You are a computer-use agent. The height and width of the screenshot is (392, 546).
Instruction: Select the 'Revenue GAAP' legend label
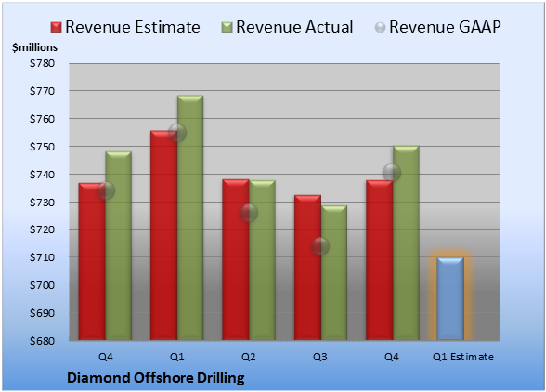(x=445, y=27)
